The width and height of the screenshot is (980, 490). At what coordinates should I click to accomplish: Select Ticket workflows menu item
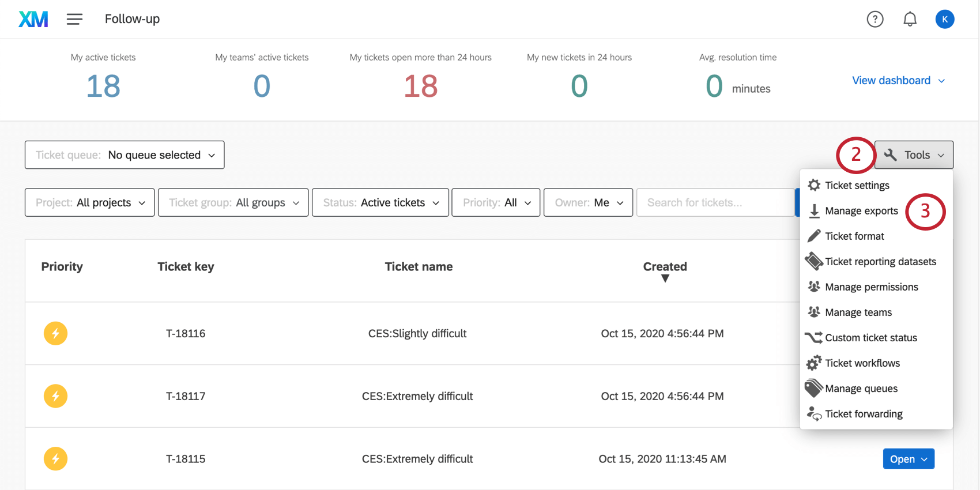click(x=862, y=363)
